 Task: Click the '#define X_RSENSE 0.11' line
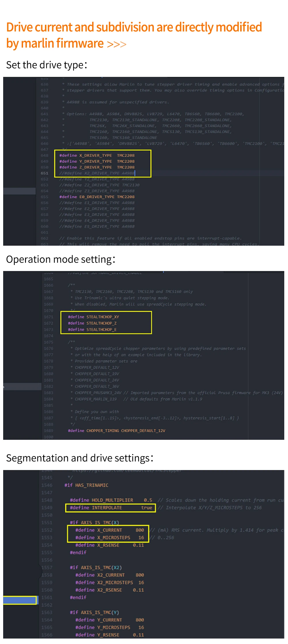tap(110, 545)
